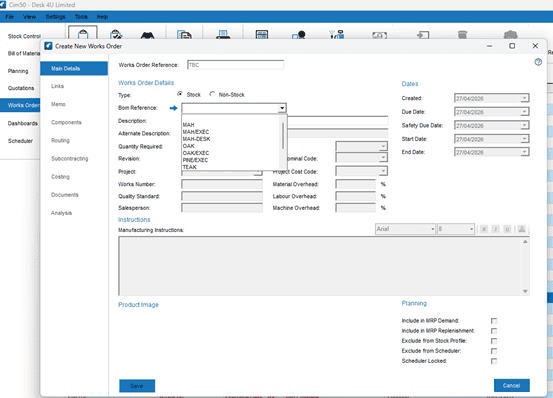Switch to the Memo tab
This screenshot has width=553, height=398.
click(58, 104)
